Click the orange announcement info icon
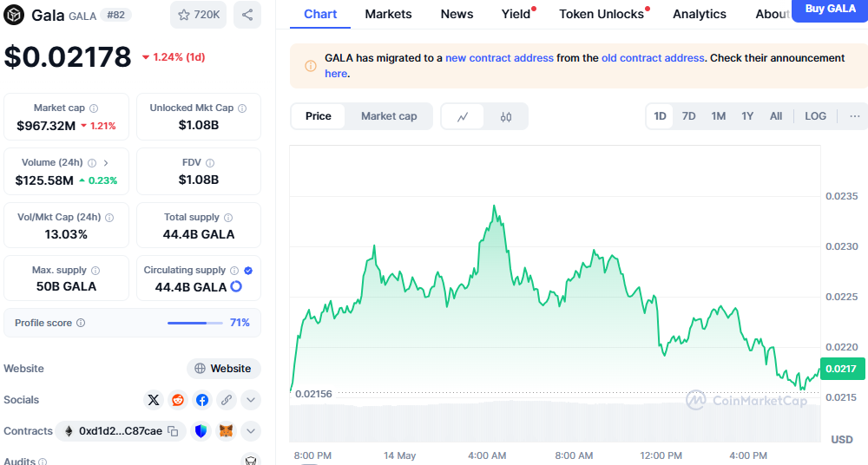The image size is (868, 465). 311,66
